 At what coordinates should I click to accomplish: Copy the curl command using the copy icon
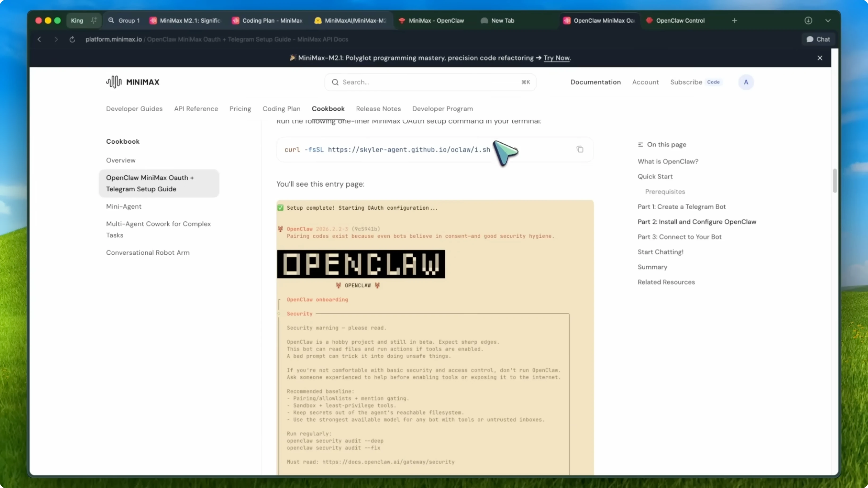point(580,149)
